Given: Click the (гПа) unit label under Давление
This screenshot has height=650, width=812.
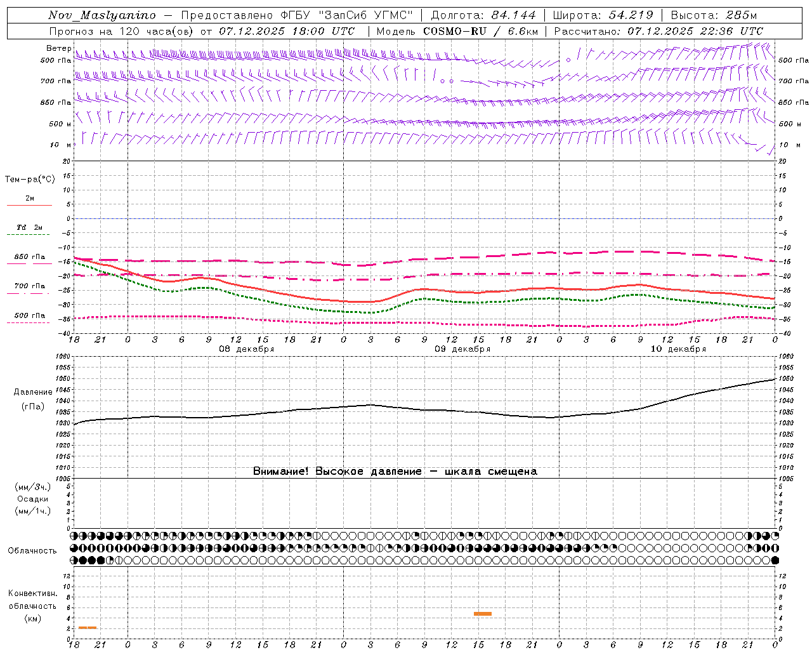Looking at the screenshot, I should point(33,406).
